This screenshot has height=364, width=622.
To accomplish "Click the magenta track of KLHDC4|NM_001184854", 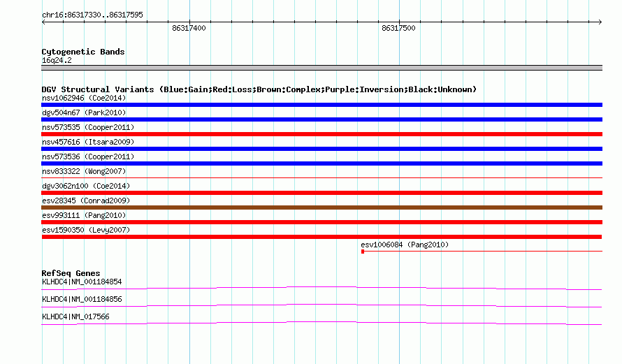I will point(321,289).
